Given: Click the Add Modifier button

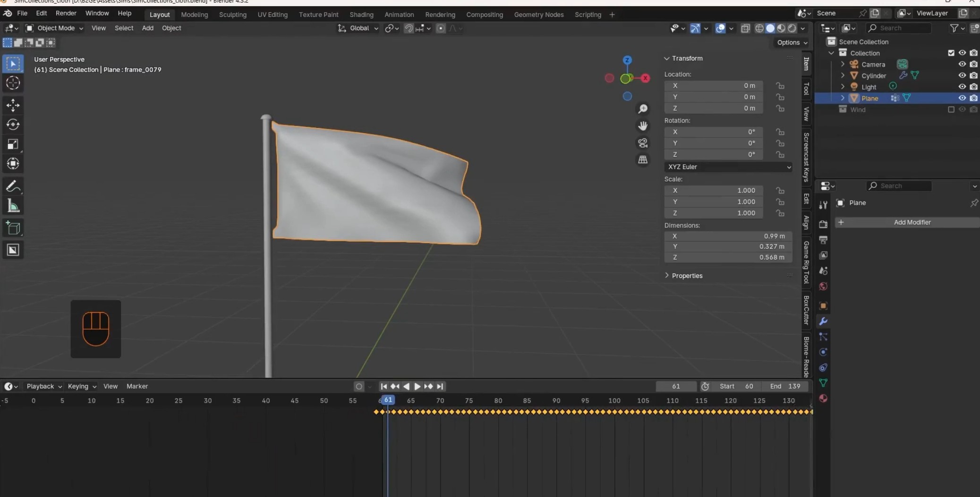Looking at the screenshot, I should click(912, 222).
